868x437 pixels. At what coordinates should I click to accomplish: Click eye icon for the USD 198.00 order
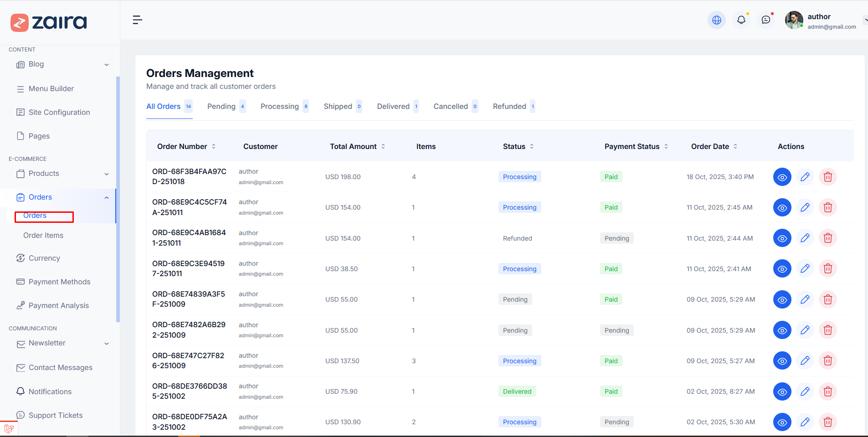[x=782, y=177]
